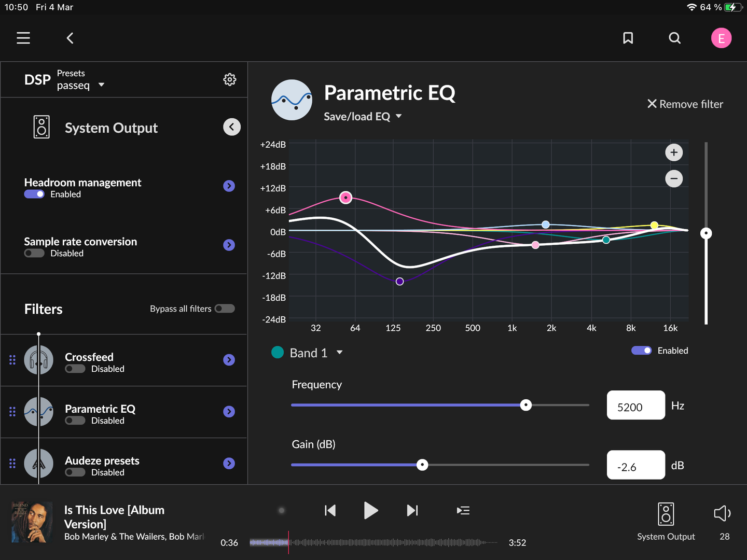Open the Is This Love track title
The width and height of the screenshot is (747, 560).
114,517
